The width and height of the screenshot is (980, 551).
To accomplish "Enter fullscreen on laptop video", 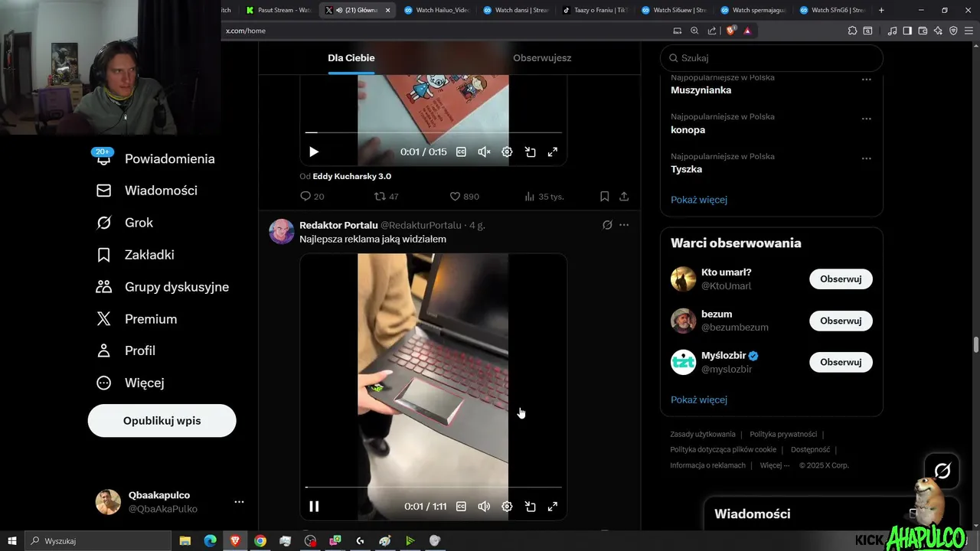I will click(552, 507).
